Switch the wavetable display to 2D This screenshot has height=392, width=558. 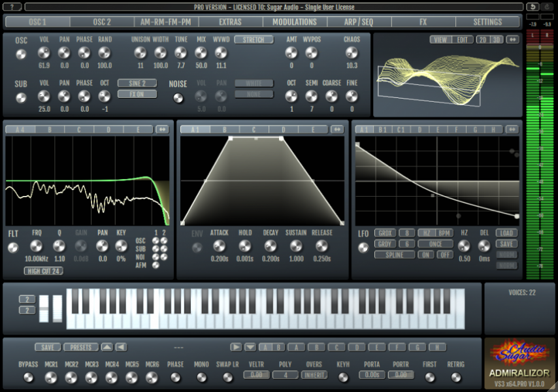[482, 39]
